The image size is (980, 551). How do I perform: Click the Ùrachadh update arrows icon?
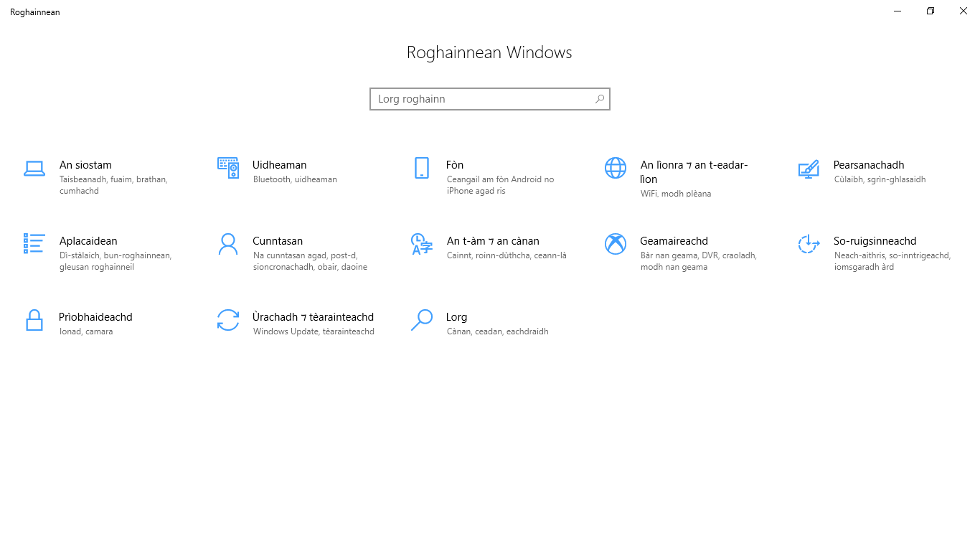228,320
